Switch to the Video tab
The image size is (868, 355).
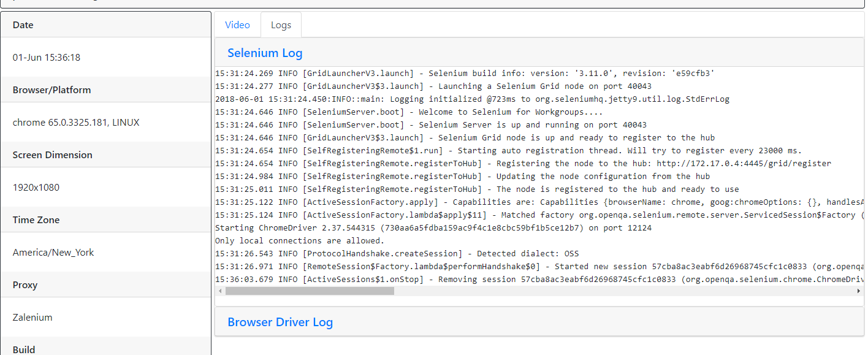coord(237,25)
